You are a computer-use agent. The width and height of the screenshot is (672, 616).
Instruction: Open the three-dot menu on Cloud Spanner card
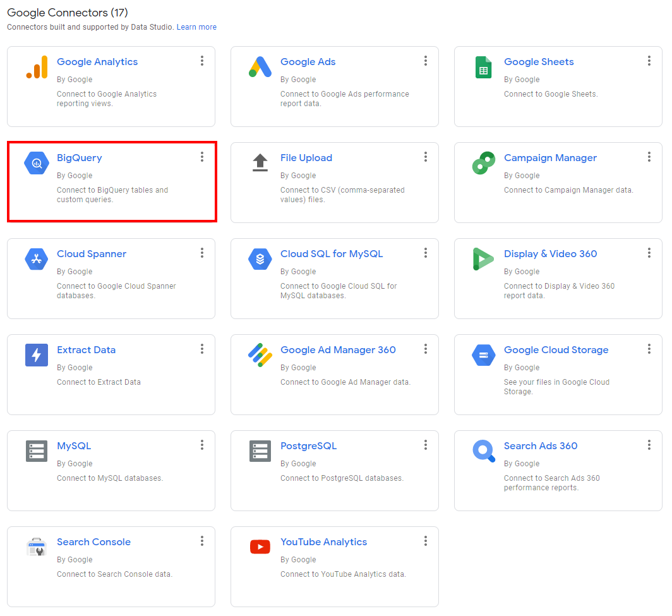tap(202, 253)
